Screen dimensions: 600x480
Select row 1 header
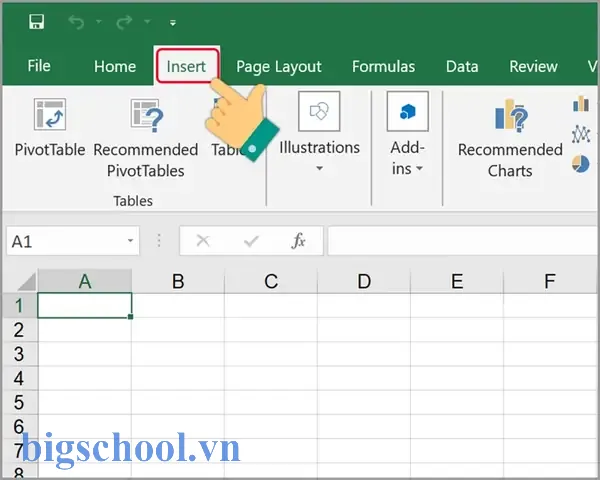coord(19,305)
